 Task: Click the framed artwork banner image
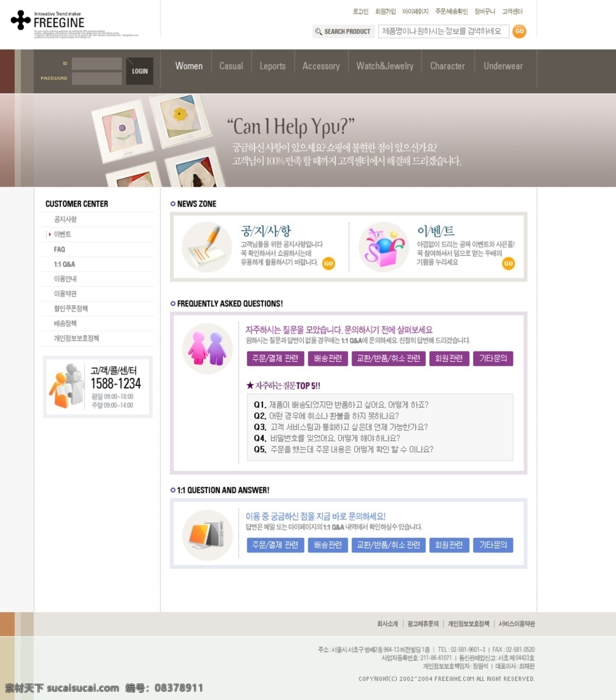click(158, 140)
